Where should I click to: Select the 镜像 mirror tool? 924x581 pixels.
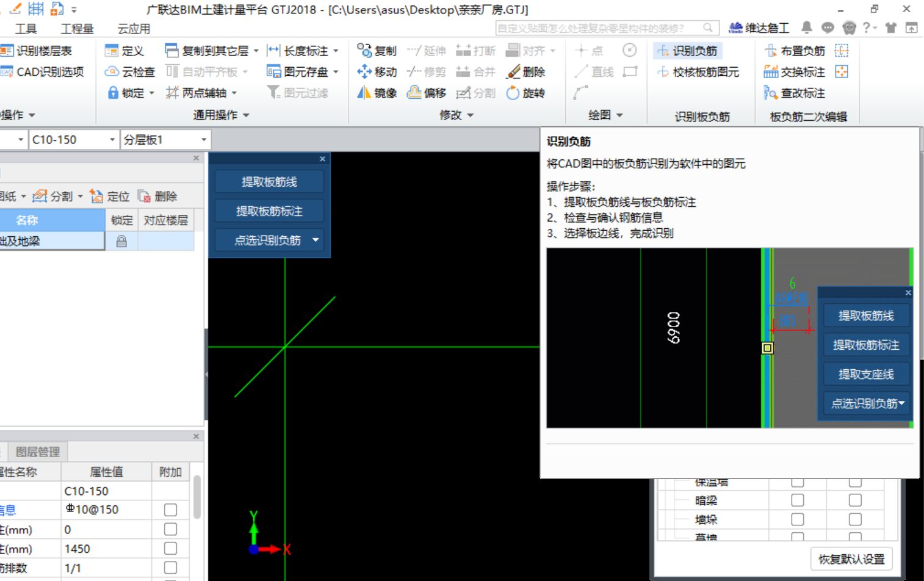[377, 93]
